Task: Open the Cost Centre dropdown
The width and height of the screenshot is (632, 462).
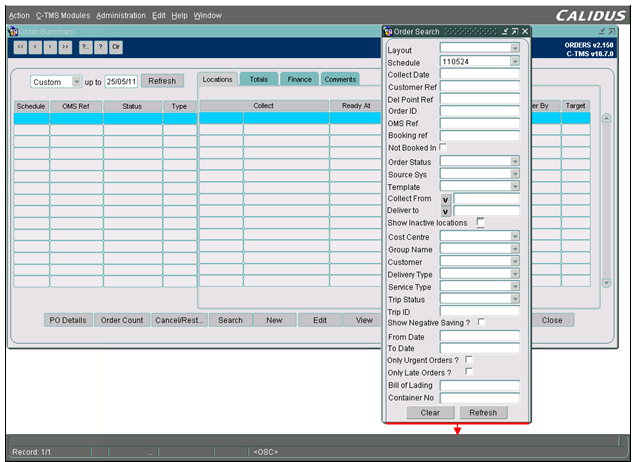Action: pyautogui.click(x=515, y=236)
